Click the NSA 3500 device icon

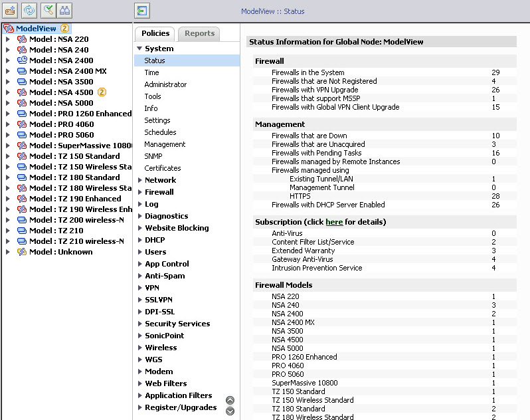click(x=22, y=82)
